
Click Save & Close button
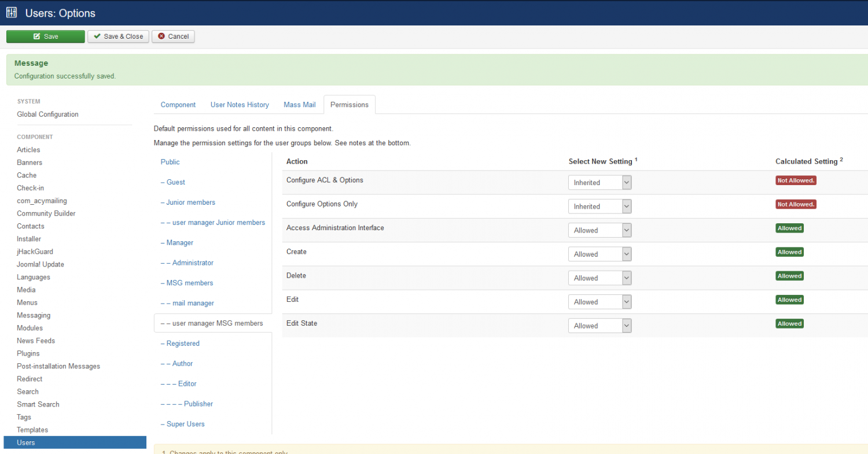pos(119,36)
